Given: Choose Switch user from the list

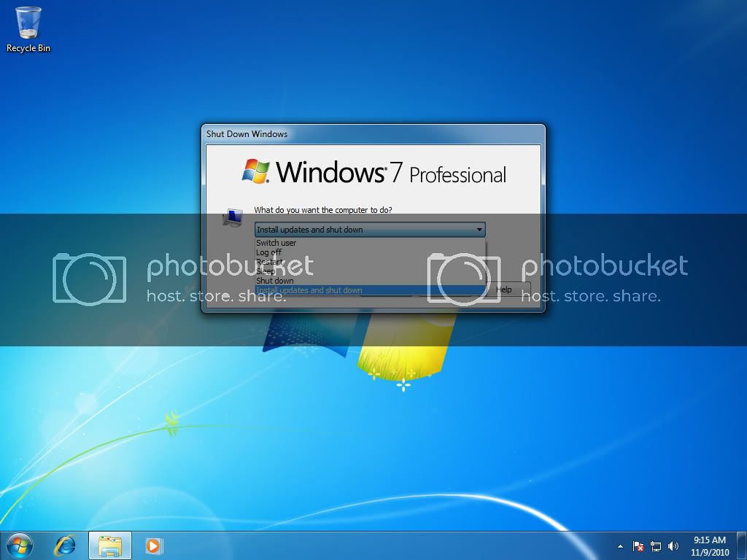Looking at the screenshot, I should pyautogui.click(x=370, y=243).
